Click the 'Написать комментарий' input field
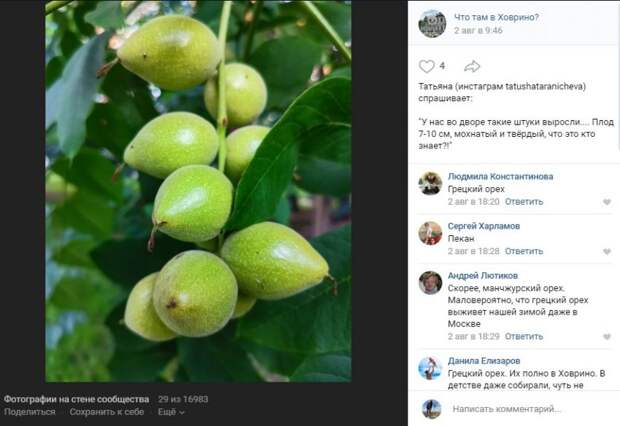The height and width of the screenshot is (426, 620). (532, 409)
